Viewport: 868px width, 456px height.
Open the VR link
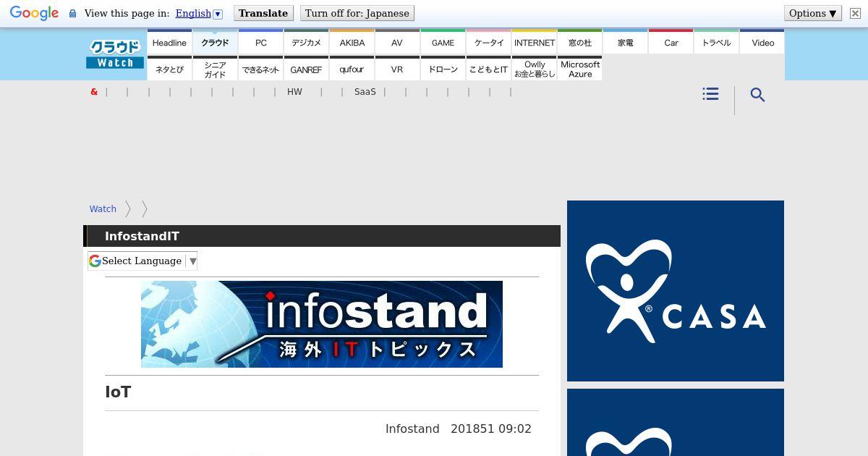(x=397, y=69)
